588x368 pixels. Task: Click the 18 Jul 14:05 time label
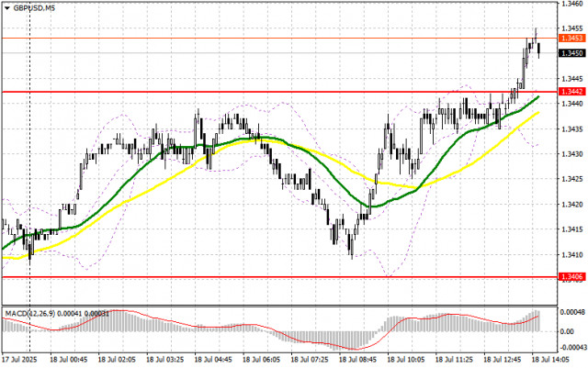click(x=550, y=360)
